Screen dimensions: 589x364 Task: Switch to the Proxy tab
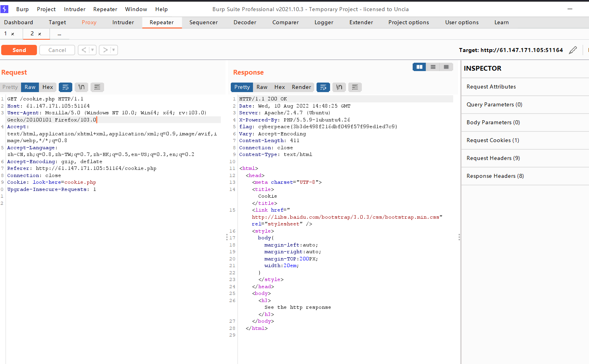click(x=89, y=23)
